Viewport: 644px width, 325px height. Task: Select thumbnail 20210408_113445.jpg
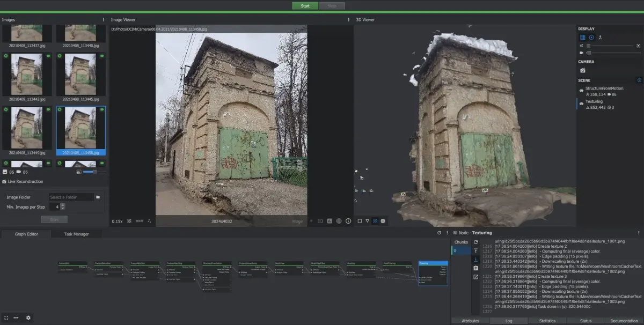[80, 77]
